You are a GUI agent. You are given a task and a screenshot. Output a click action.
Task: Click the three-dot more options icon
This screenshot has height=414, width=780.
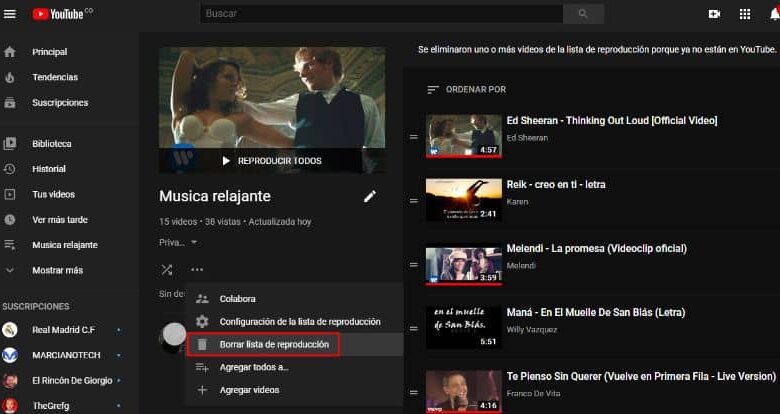pyautogui.click(x=197, y=270)
